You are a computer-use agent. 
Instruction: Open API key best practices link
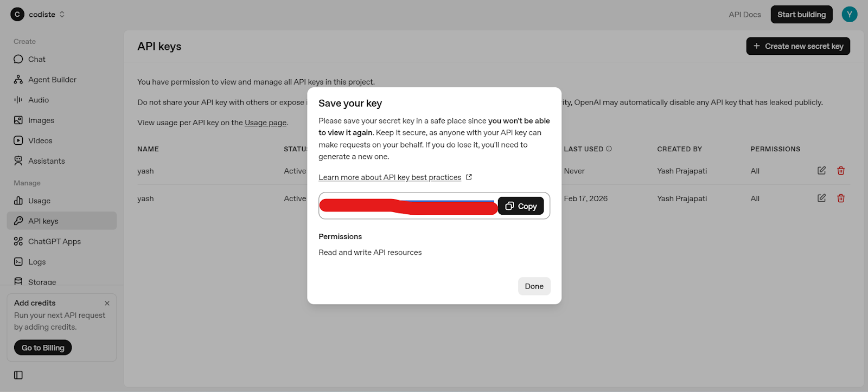390,177
